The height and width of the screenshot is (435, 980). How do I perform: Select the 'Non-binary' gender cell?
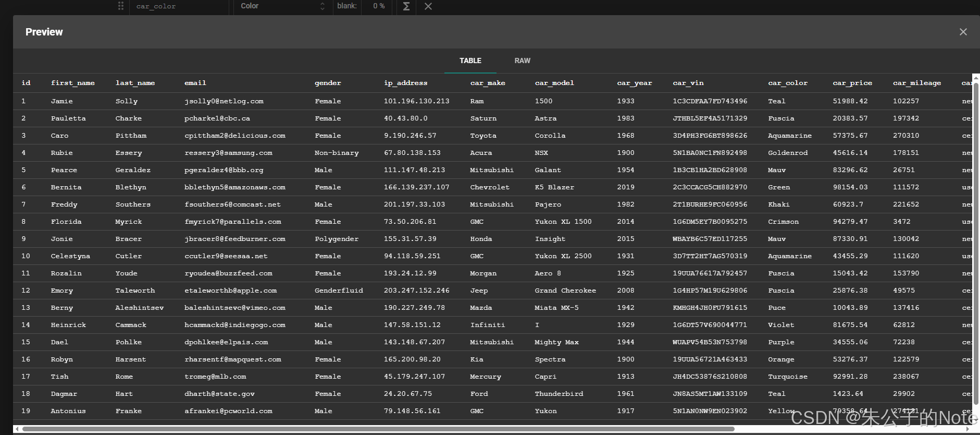[337, 153]
